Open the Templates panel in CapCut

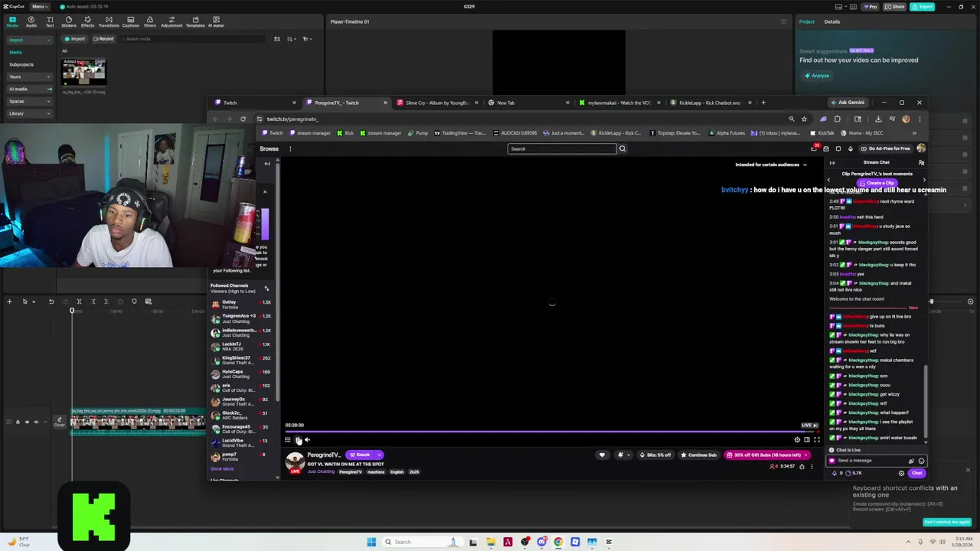click(195, 21)
